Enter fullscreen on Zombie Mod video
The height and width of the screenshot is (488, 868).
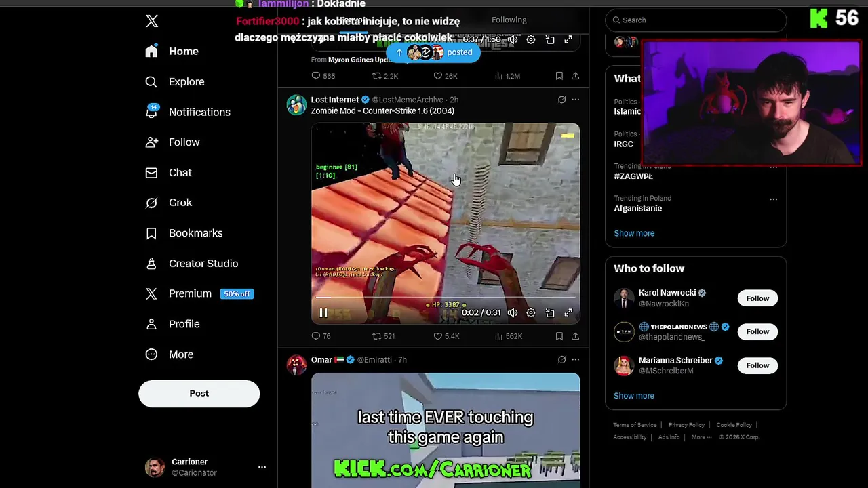click(568, 312)
